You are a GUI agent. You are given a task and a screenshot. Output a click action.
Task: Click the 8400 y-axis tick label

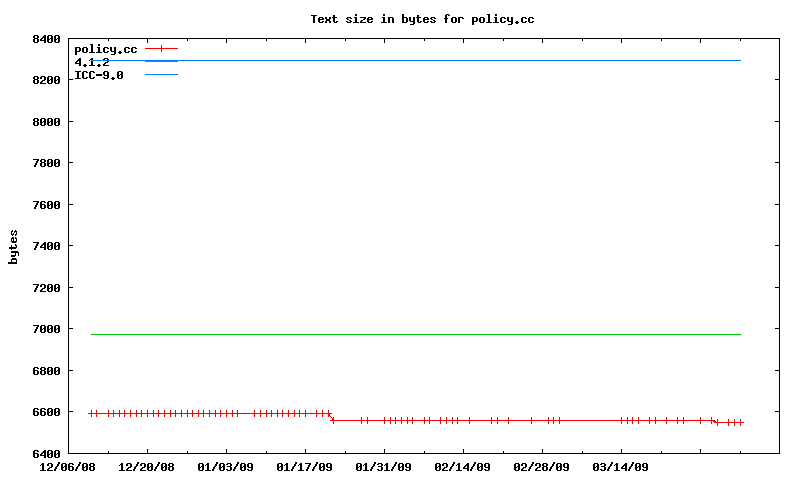tap(47, 39)
